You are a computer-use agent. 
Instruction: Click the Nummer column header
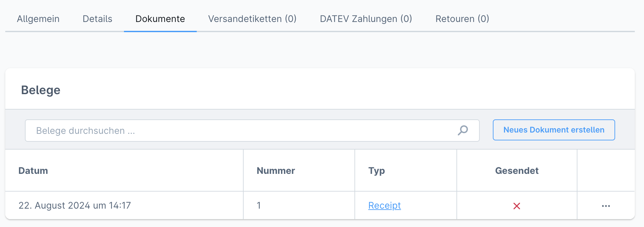pos(276,171)
